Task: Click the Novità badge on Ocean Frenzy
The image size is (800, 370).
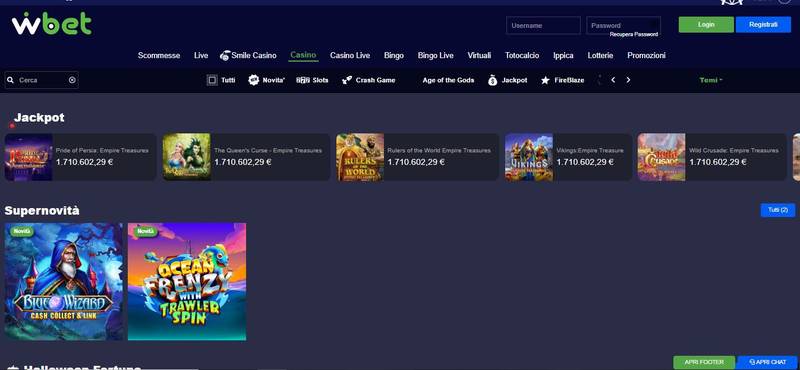Action: [x=145, y=231]
